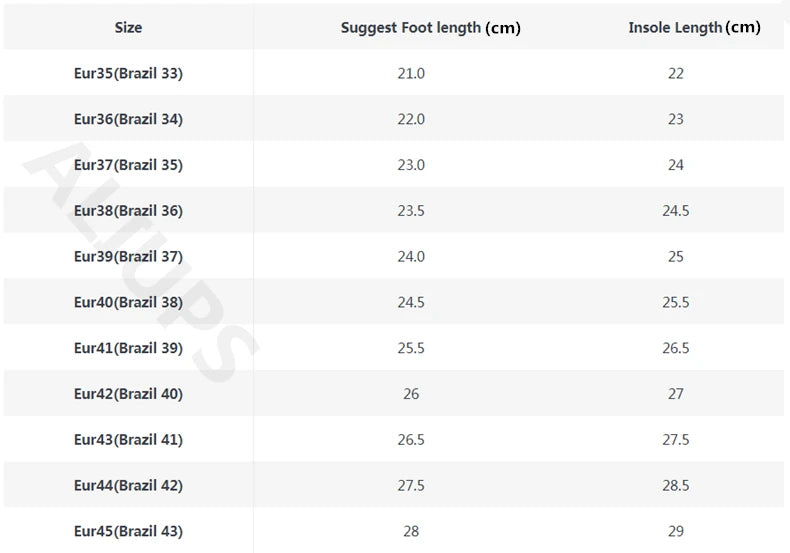Viewport: 790px width, 553px height.
Task: Click the Suggest Foot length header
Action: [430, 28]
